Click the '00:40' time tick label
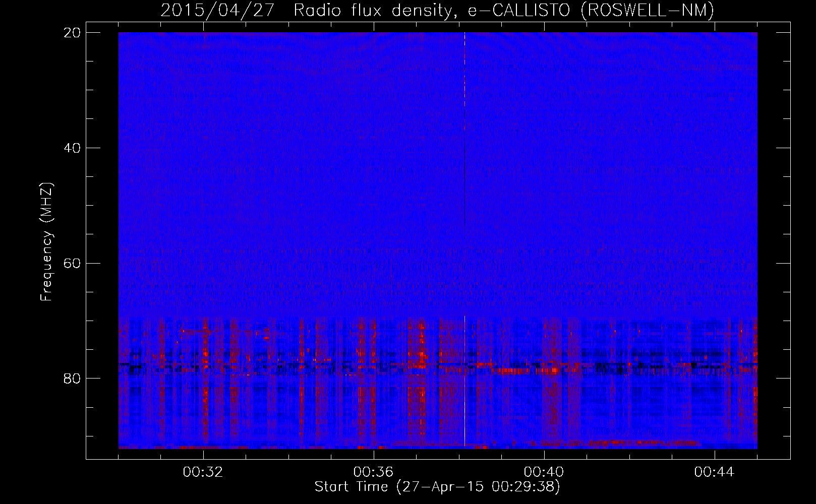 coord(544,472)
